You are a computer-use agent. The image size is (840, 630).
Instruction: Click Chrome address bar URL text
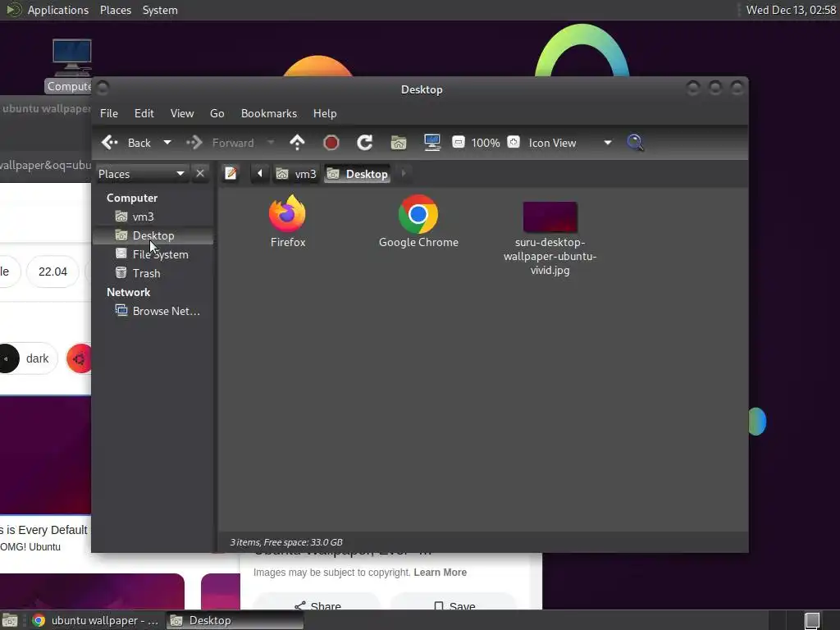point(46,165)
